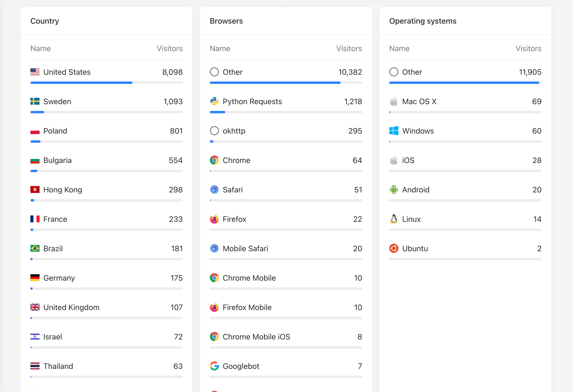Image resolution: width=573 pixels, height=392 pixels.
Task: Click the Ubuntu logo icon
Action: [x=394, y=248]
